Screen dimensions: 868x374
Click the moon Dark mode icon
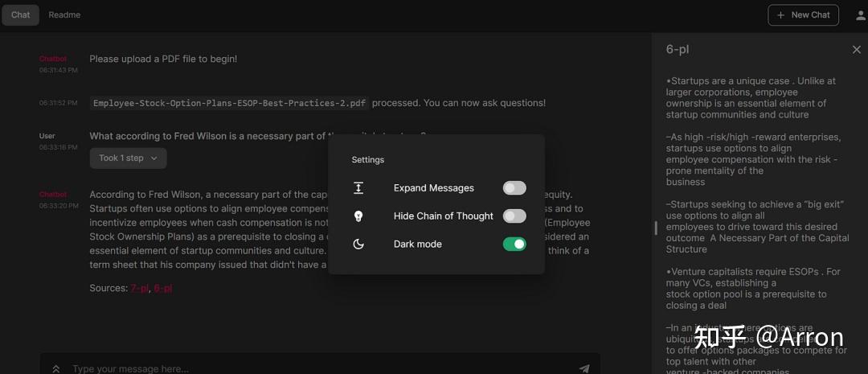[358, 245]
